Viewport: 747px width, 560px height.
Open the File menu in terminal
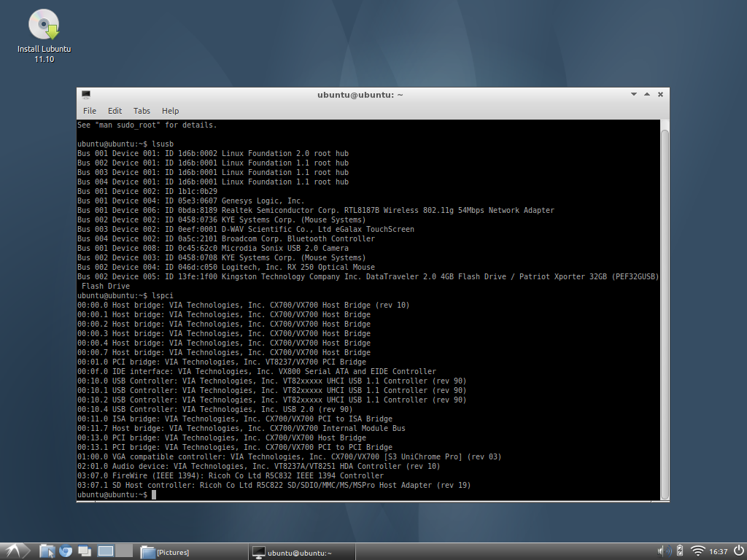coord(90,111)
